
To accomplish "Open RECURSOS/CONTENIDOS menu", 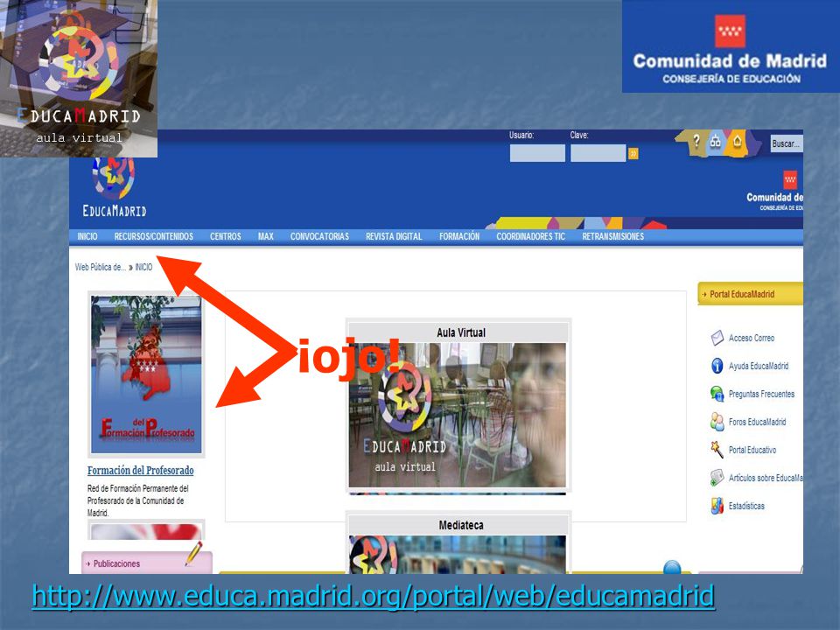I will [154, 236].
